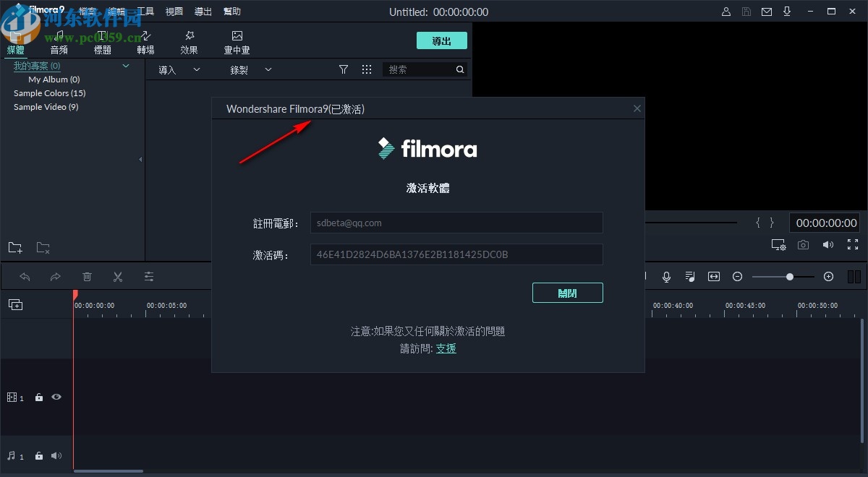This screenshot has width=868, height=477.
Task: Click the 關閉 button in activation dialog
Action: tap(568, 293)
